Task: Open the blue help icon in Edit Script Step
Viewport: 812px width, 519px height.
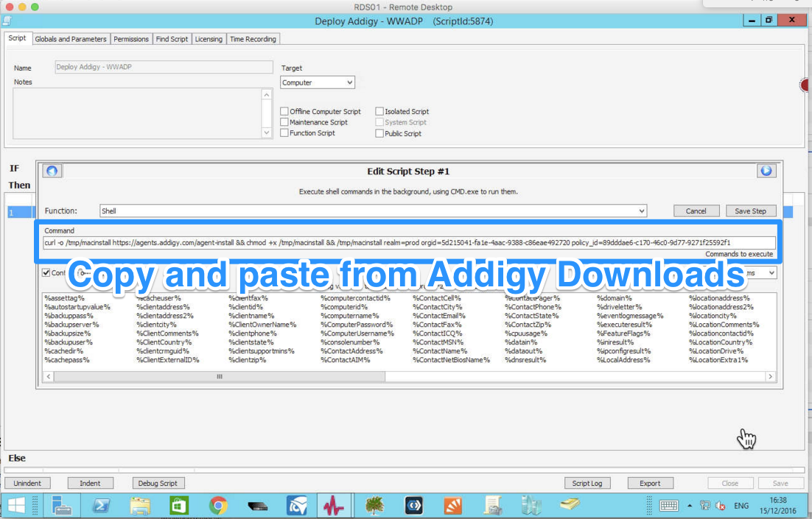Action: tap(52, 170)
